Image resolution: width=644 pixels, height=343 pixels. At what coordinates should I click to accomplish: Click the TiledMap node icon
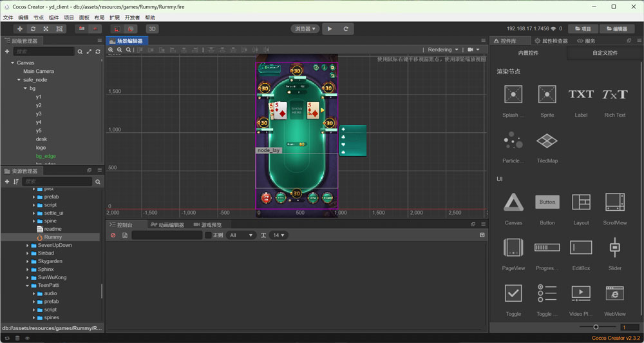547,141
